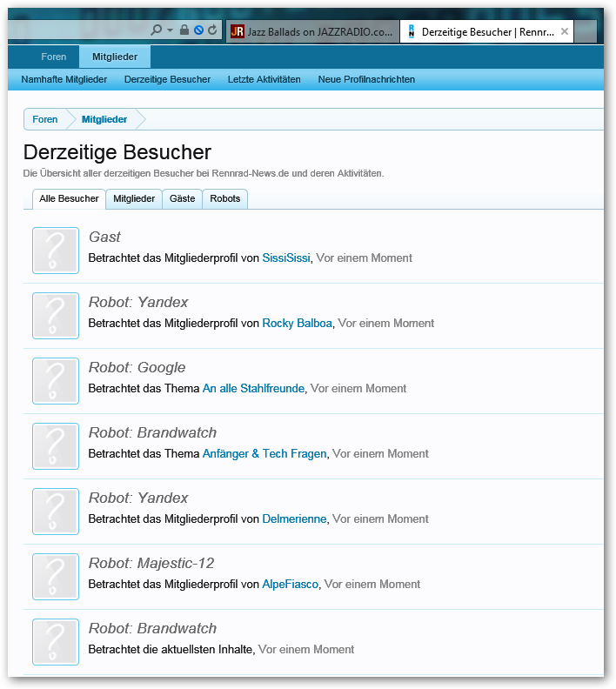616x689 pixels.
Task: Open Letzte Aktivitäten in the sub-navigation
Action: [264, 79]
